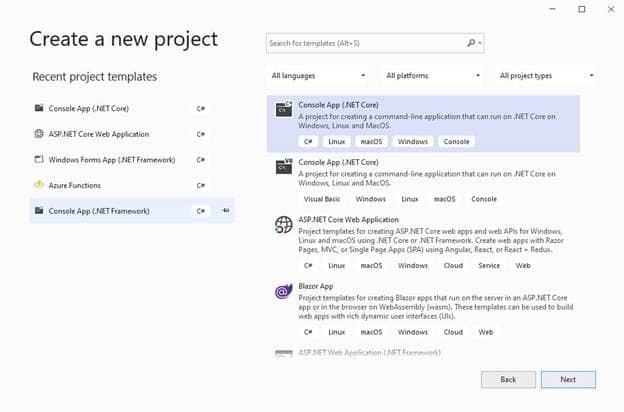Click the Blazor App purple icon
The width and height of the screenshot is (624, 412).
(x=283, y=291)
